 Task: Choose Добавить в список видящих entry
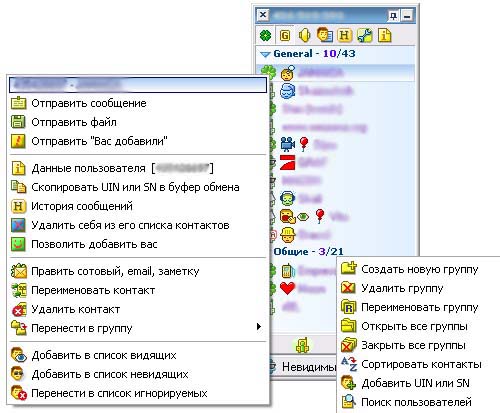[x=138, y=355]
